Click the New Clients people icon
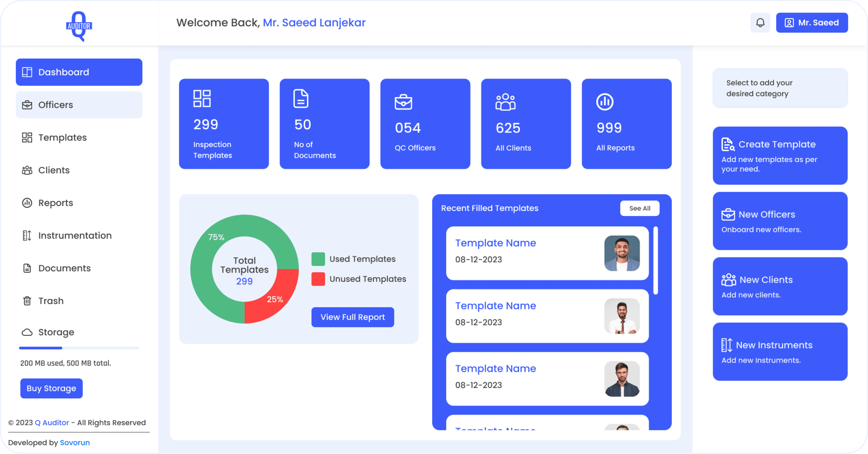This screenshot has height=454, width=868. (728, 280)
